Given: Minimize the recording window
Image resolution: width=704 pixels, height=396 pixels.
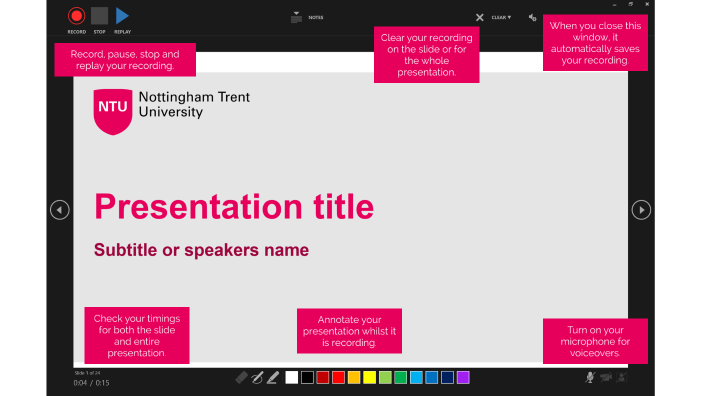Looking at the screenshot, I should tap(614, 4).
